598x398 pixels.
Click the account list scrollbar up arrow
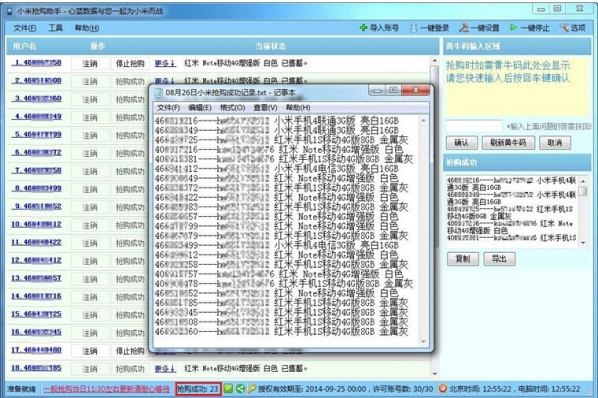(434, 61)
